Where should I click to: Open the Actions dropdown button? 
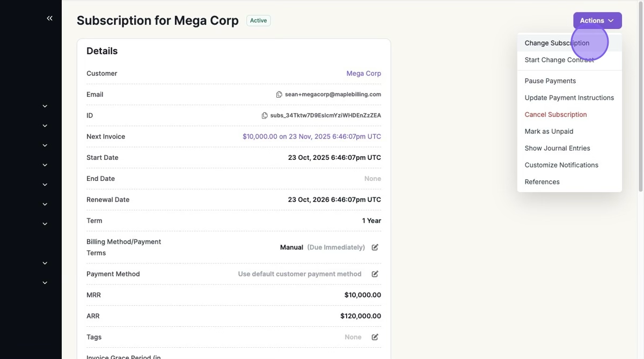click(x=597, y=20)
